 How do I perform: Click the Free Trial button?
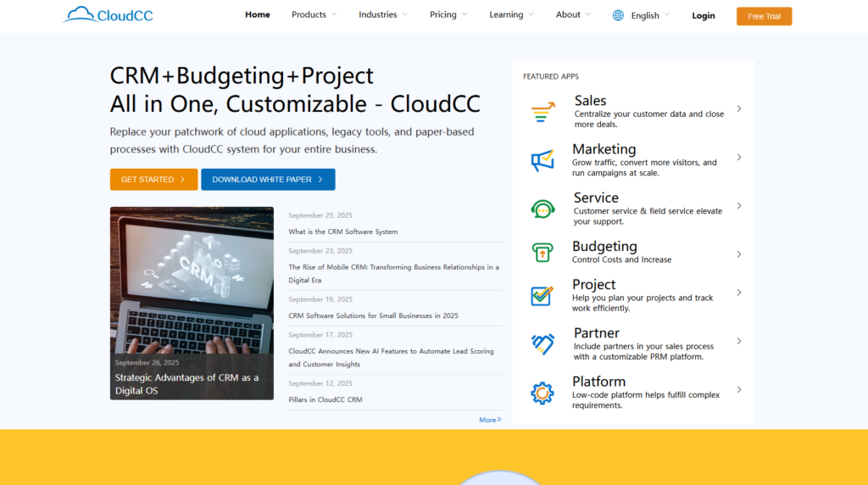tap(764, 16)
